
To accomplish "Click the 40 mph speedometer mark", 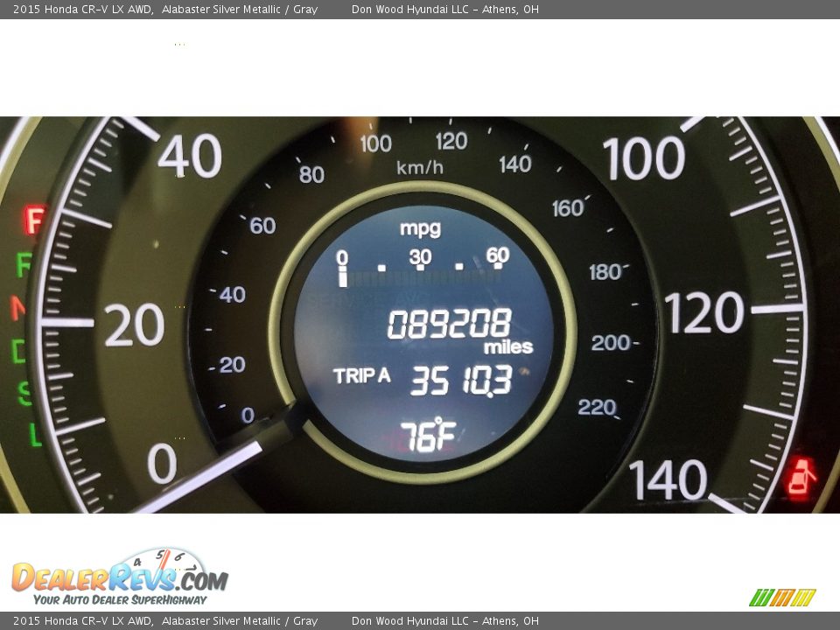I will click(x=189, y=158).
